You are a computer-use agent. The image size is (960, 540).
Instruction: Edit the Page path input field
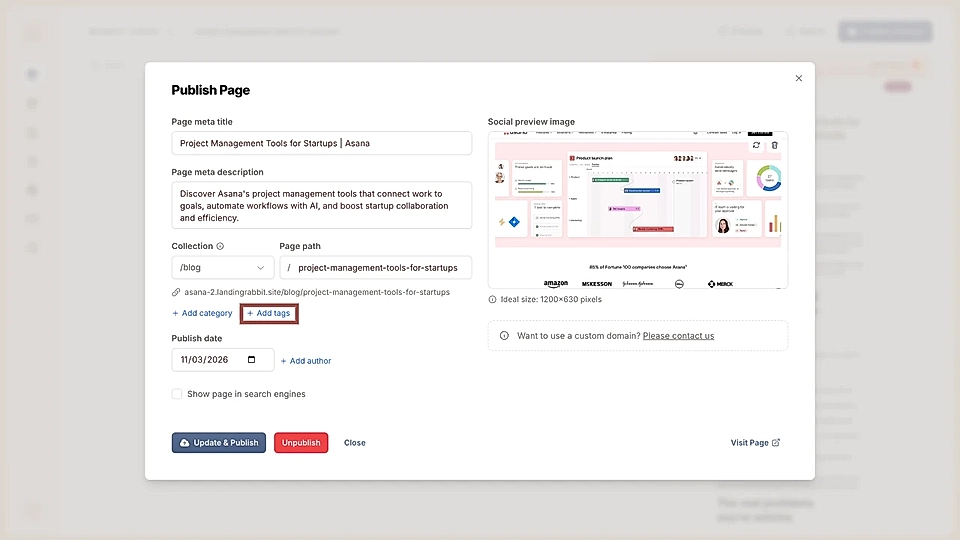[375, 268]
